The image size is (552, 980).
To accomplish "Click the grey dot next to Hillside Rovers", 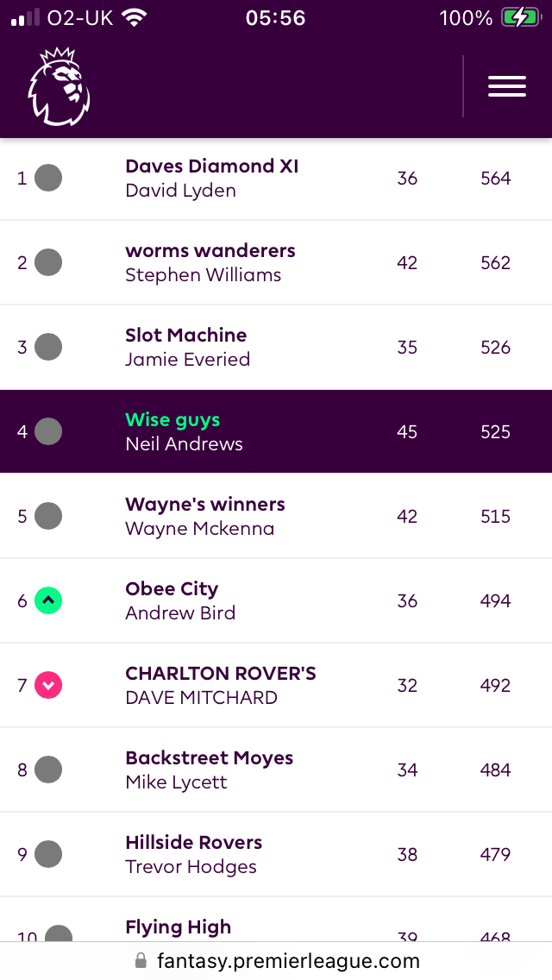I will coord(48,854).
